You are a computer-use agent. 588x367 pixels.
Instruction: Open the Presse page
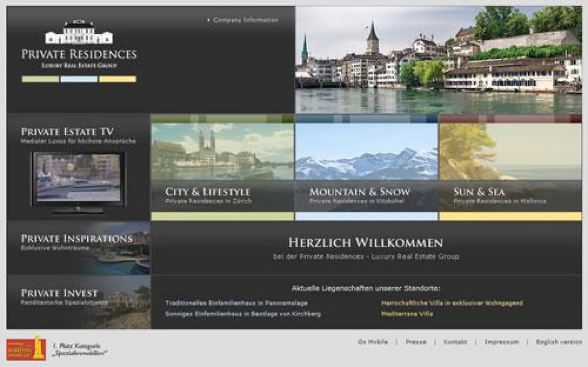tap(415, 342)
